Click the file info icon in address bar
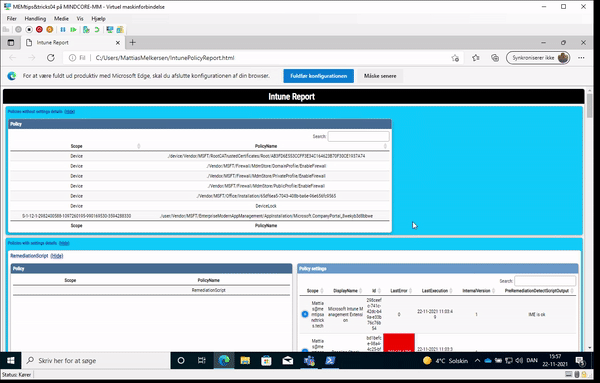Viewport: 600px width, 383px height. [x=72, y=58]
